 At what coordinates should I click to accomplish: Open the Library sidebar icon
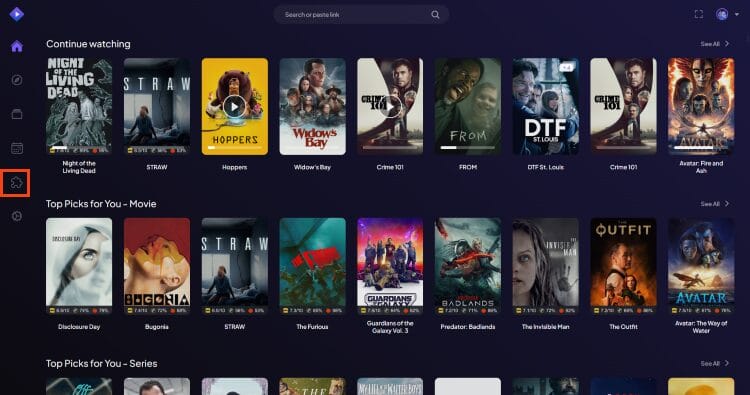(17, 114)
